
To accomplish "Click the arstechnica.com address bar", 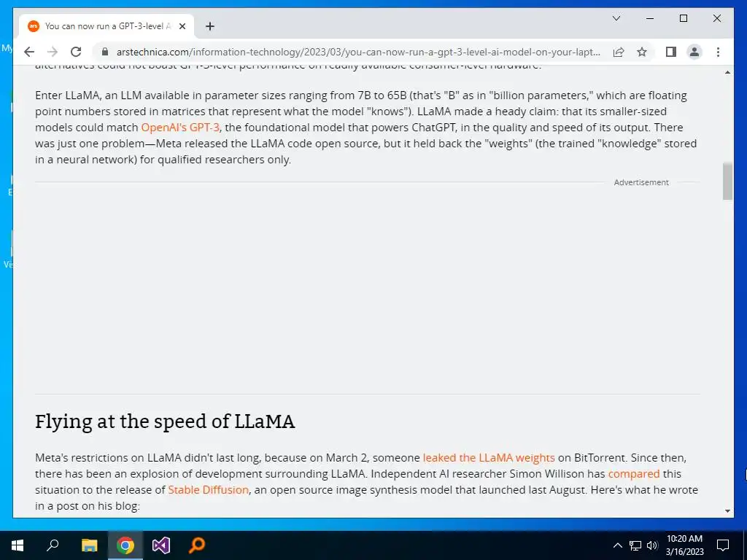I will click(357, 52).
